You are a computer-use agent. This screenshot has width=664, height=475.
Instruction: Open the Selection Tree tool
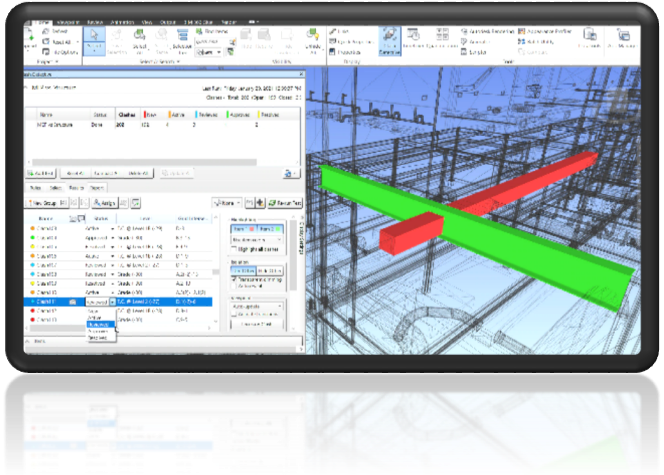point(183,41)
